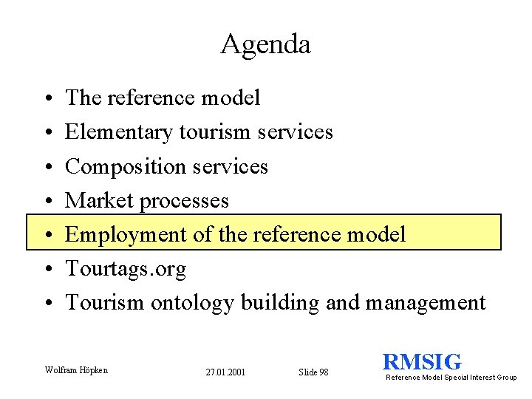Click the 'Slide 98' footer label

tap(313, 372)
